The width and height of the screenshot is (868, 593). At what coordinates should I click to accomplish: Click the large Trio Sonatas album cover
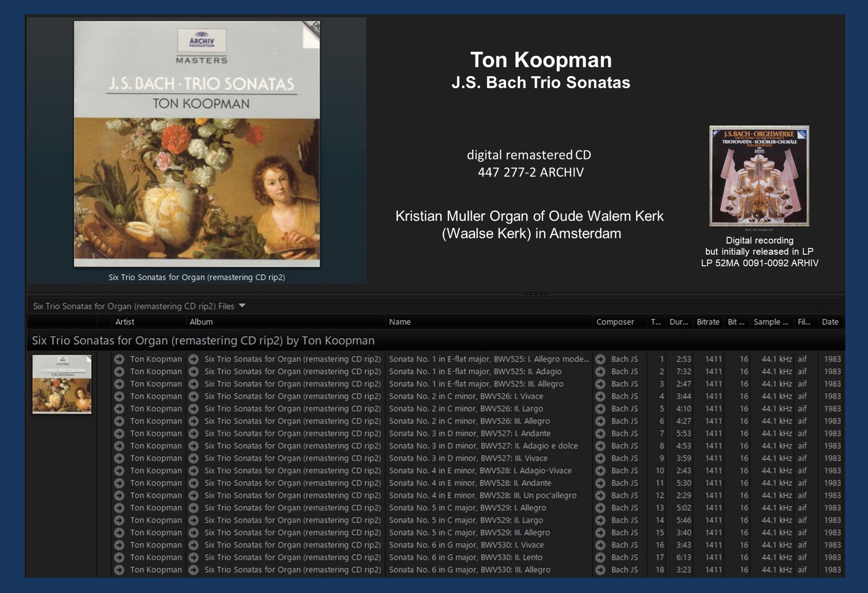pyautogui.click(x=197, y=144)
